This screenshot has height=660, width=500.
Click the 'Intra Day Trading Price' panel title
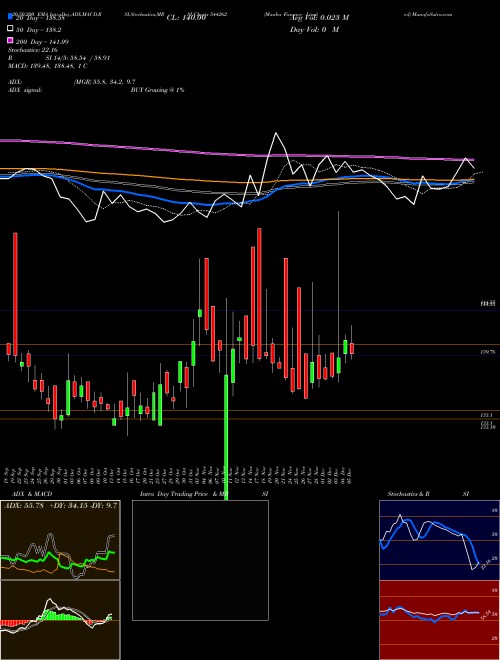tap(174, 494)
